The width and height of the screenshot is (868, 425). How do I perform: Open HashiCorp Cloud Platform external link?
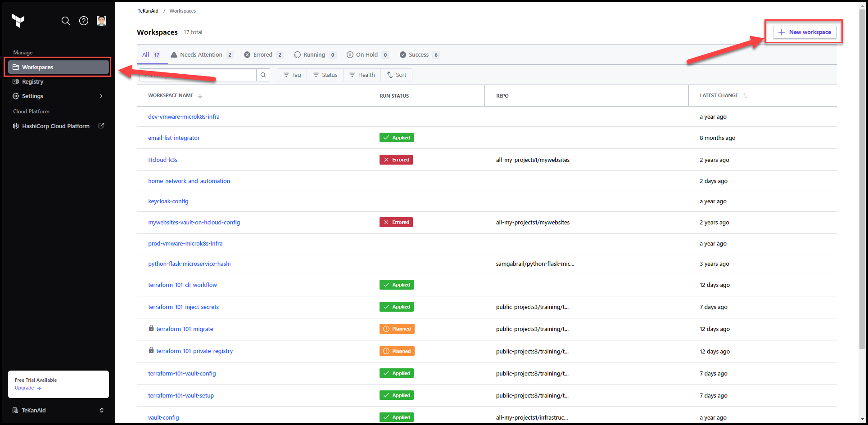click(x=56, y=126)
